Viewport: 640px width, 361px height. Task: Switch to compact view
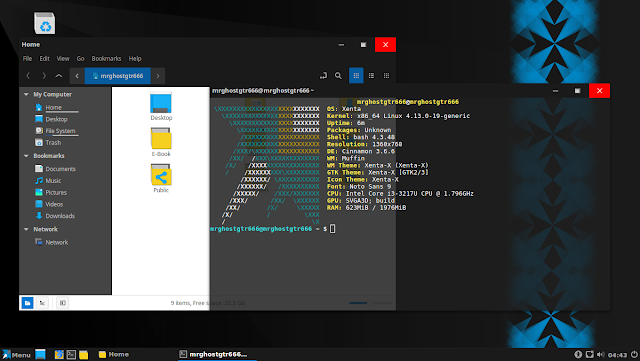click(x=386, y=76)
